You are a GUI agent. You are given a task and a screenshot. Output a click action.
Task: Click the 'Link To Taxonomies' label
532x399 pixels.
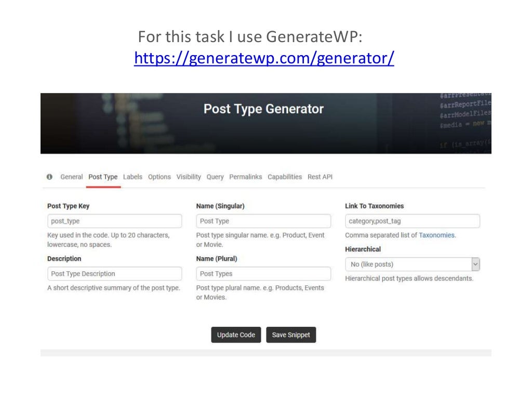click(x=374, y=206)
